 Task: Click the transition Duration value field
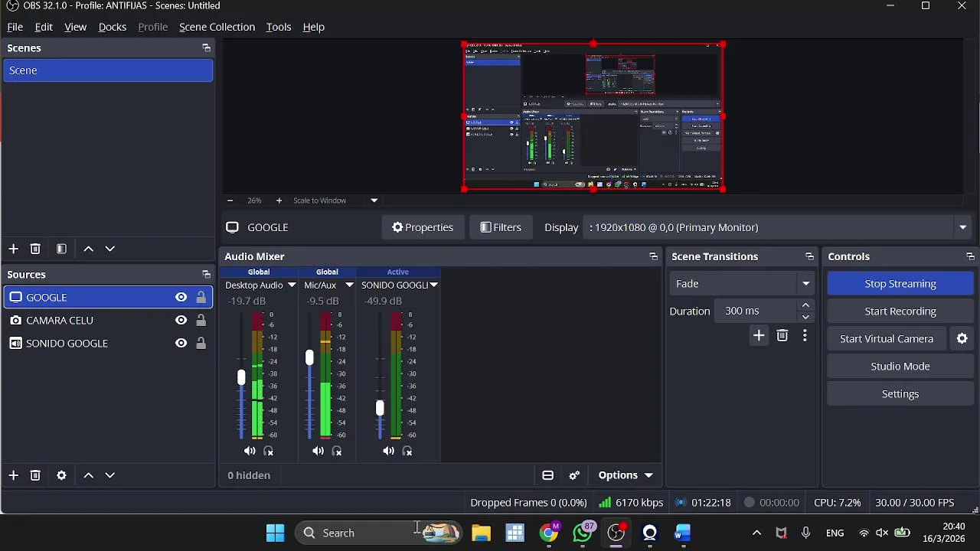pyautogui.click(x=757, y=311)
